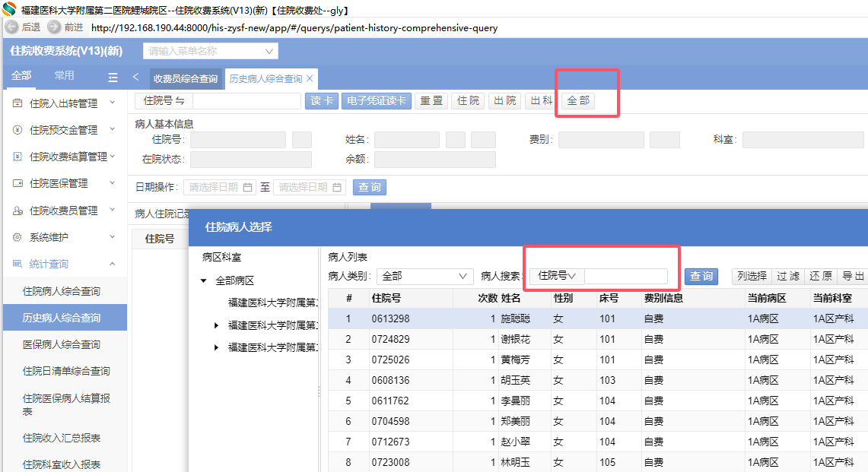Image resolution: width=868 pixels, height=472 pixels.
Task: Open 住院医保病人结算报表 menu item
Action: pos(65,404)
